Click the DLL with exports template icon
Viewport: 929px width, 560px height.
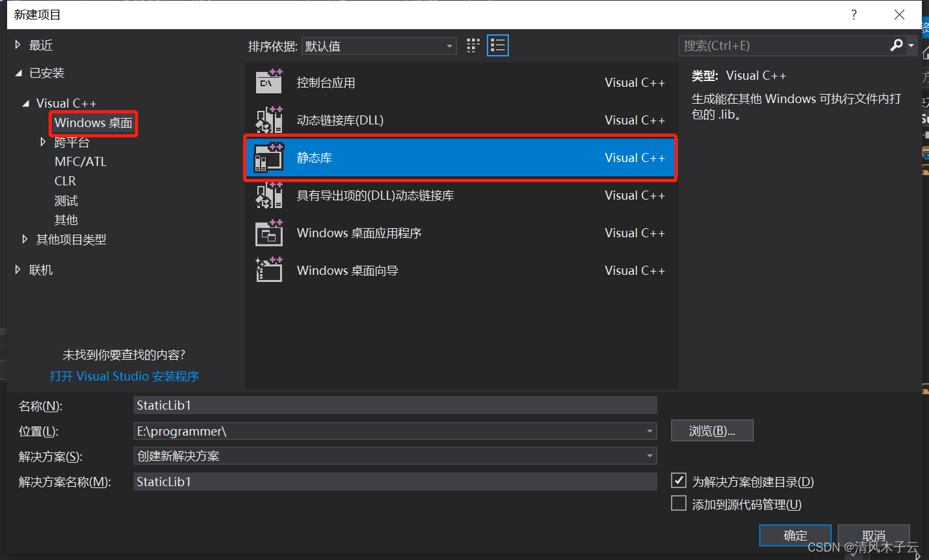[269, 195]
